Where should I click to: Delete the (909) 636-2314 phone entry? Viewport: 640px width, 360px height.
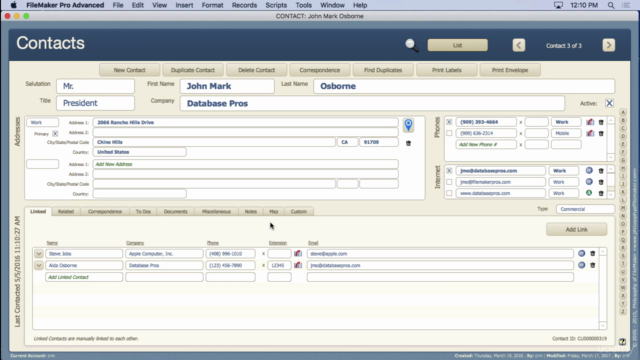pyautogui.click(x=601, y=133)
